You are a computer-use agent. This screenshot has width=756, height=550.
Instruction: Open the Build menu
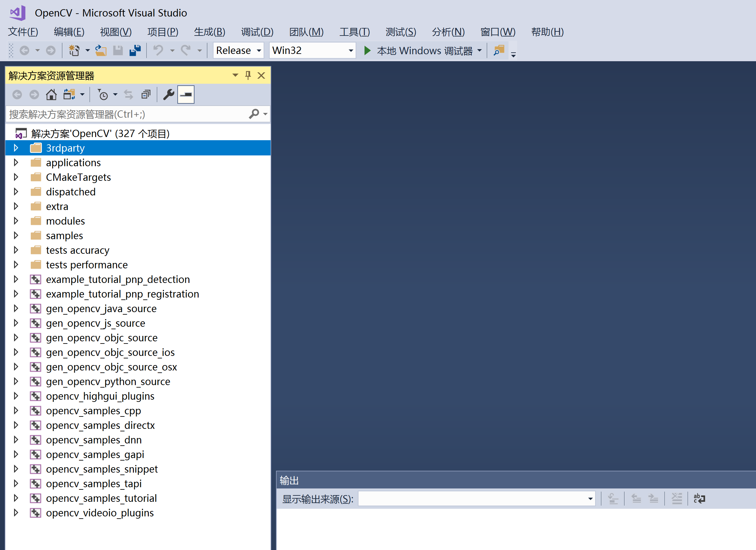(210, 32)
